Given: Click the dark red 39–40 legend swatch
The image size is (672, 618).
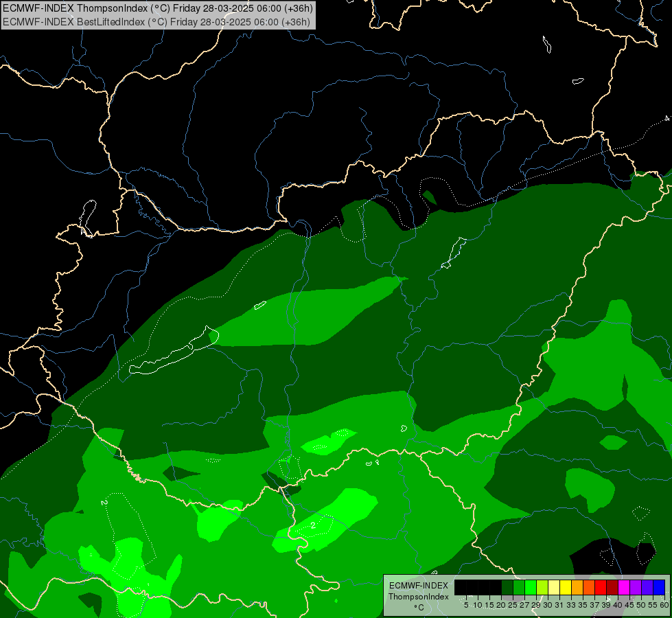Looking at the screenshot, I should [612, 587].
